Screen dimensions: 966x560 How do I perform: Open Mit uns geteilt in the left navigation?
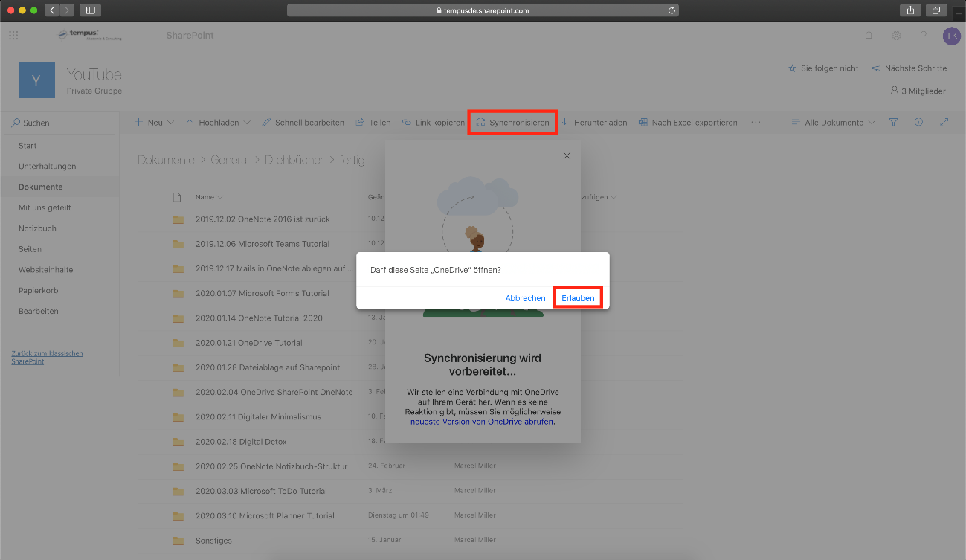[x=45, y=207]
